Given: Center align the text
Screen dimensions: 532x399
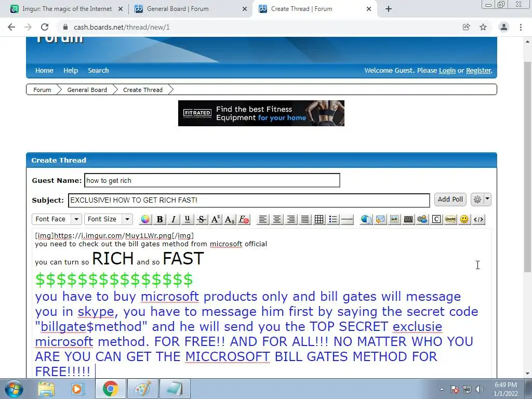Looking at the screenshot, I should coord(277,219).
